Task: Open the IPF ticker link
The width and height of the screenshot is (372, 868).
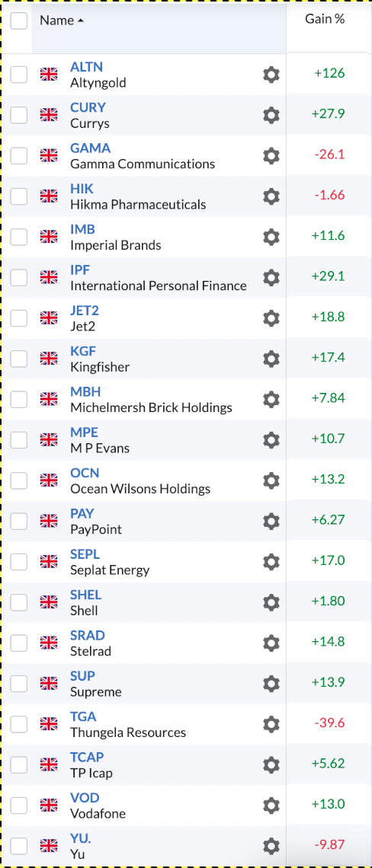Action: coord(80,270)
